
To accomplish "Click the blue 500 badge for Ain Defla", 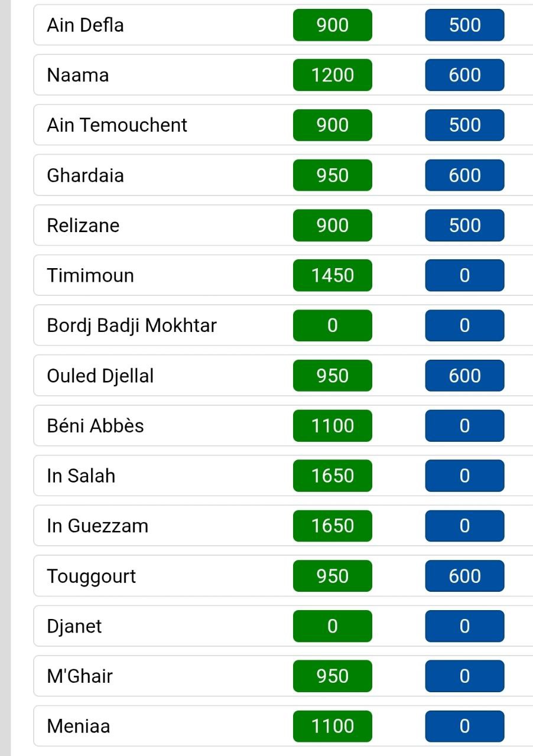I will point(464,25).
